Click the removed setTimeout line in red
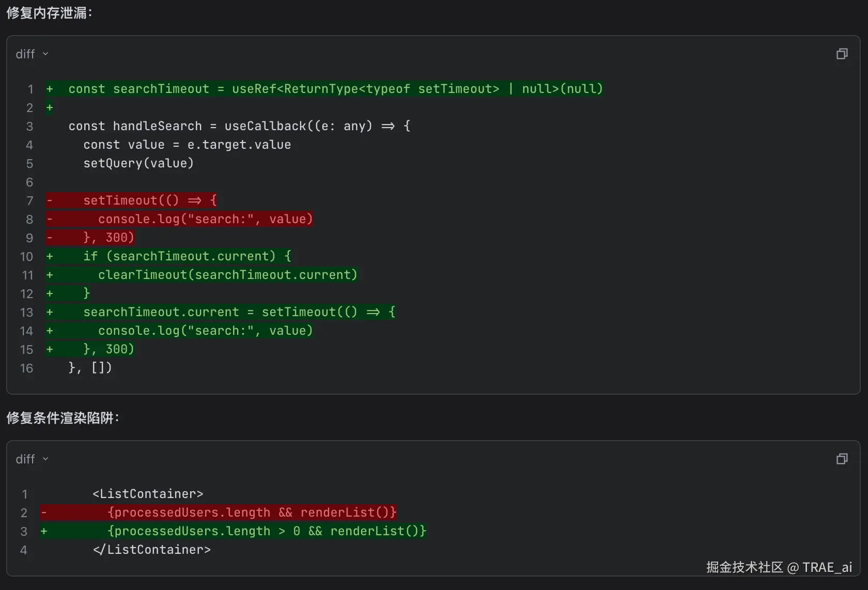This screenshot has height=590, width=868. (150, 200)
